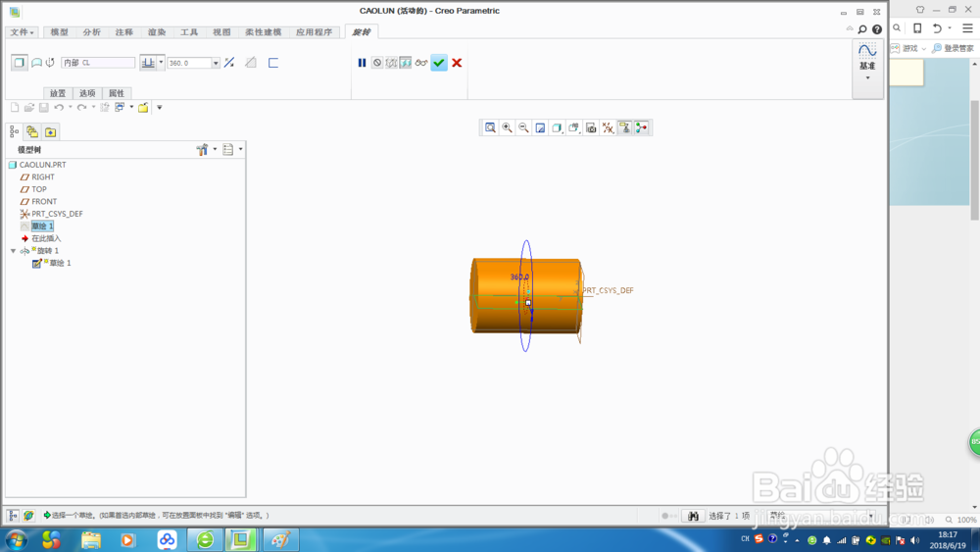Select the attached preview mode

coord(406,63)
